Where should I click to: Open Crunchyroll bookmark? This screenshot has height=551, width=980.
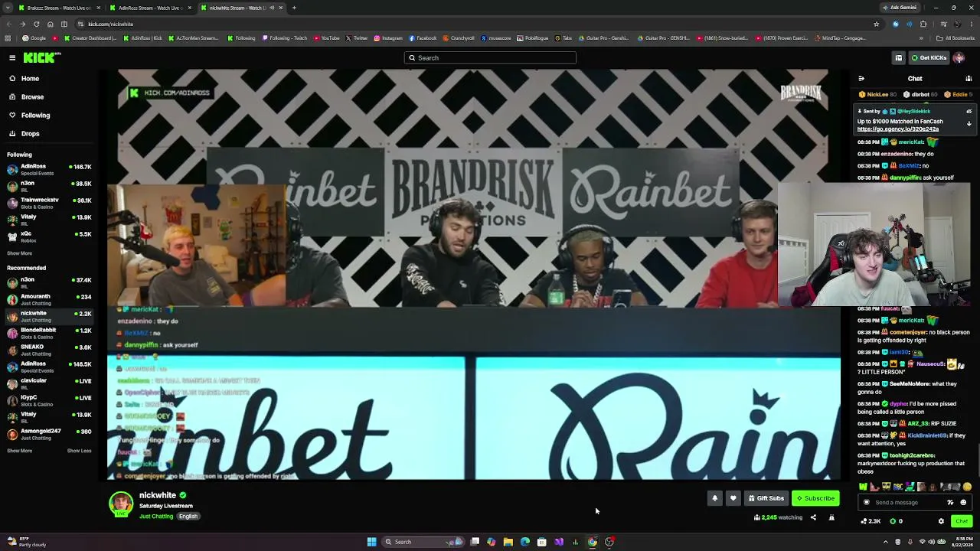coord(459,38)
